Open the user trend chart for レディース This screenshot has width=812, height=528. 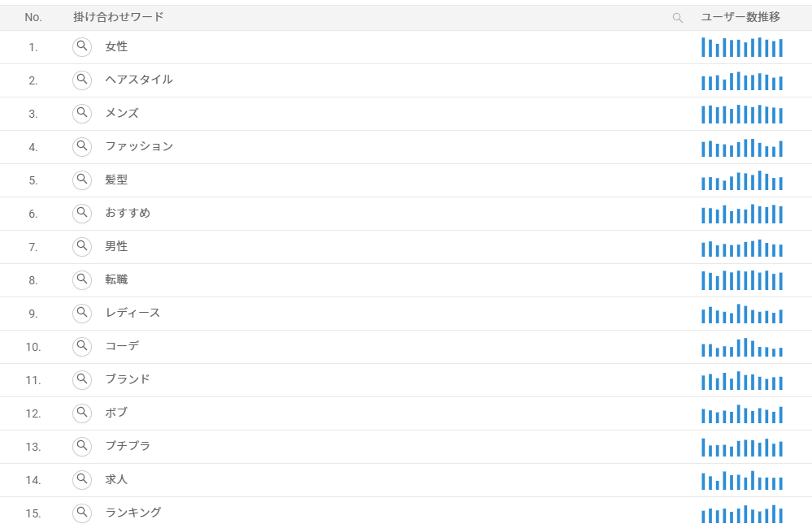click(742, 314)
